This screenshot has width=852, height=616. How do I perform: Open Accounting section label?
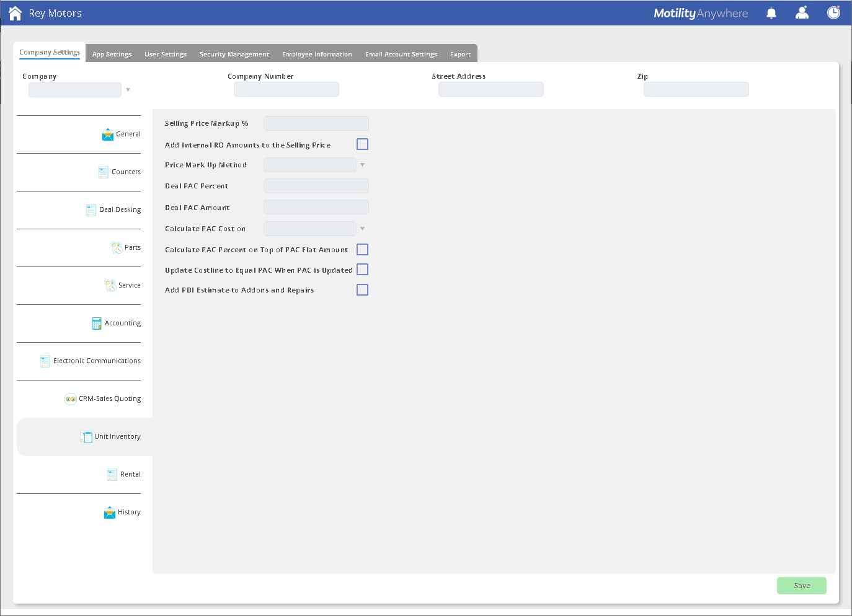(x=123, y=323)
